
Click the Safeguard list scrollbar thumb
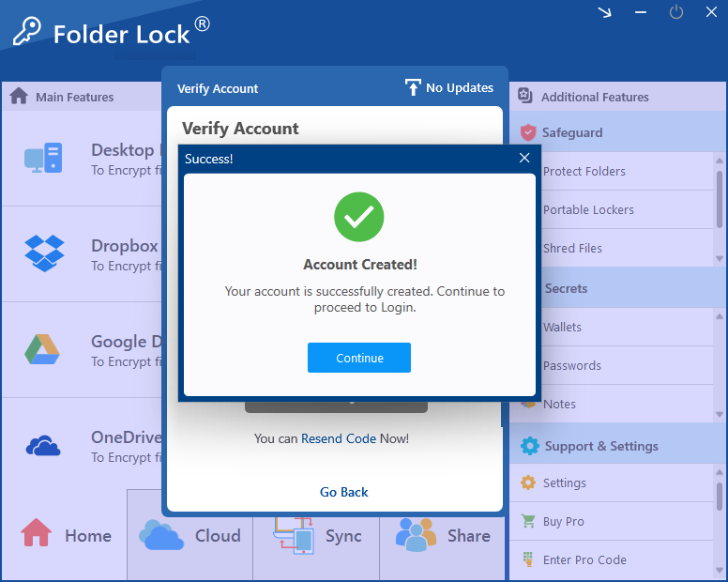point(720,199)
